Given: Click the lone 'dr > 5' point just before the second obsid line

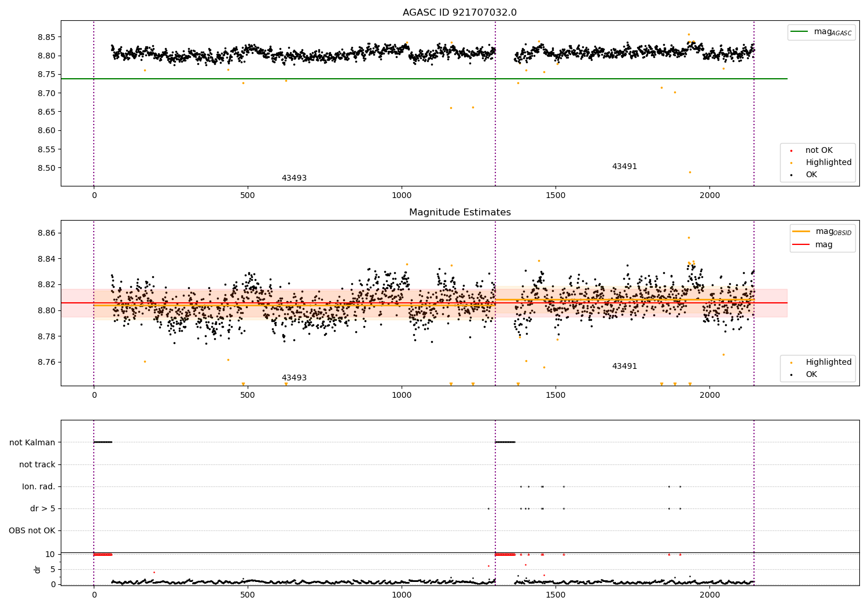Looking at the screenshot, I should point(488,509).
